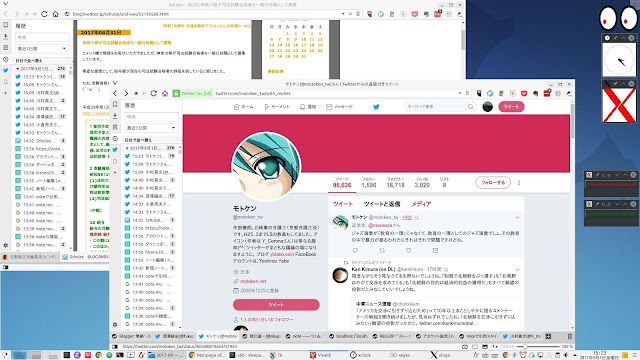
Task: Open the xeyes entry in the taskbar
Action: point(400,355)
